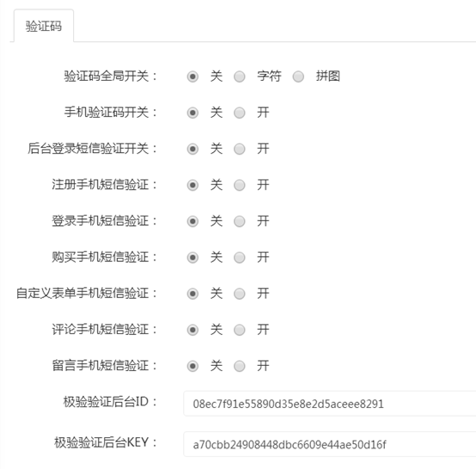Enable 后台登录短信验证开关 with 开

pos(239,149)
